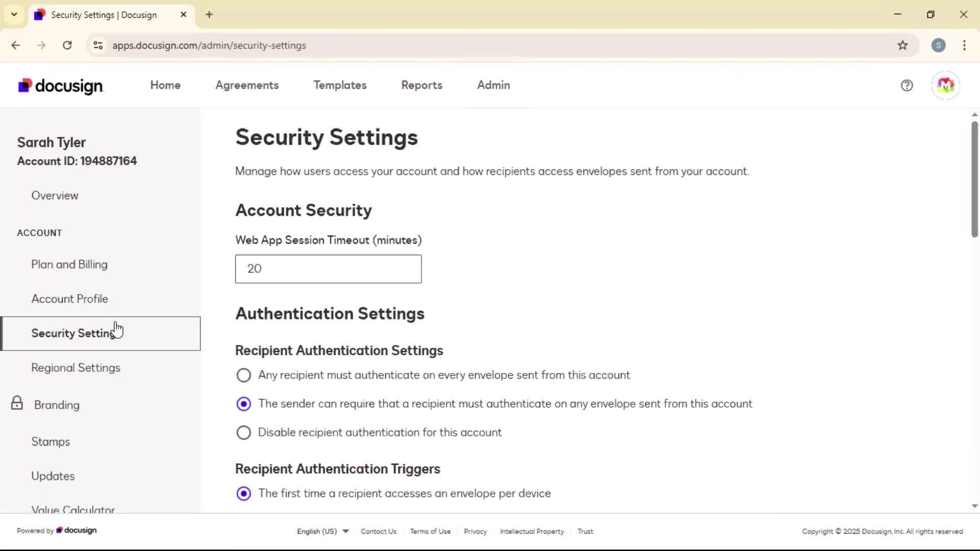Image resolution: width=980 pixels, height=551 pixels.
Task: Click the 'Account ID: 194887164' text
Action: point(77,161)
